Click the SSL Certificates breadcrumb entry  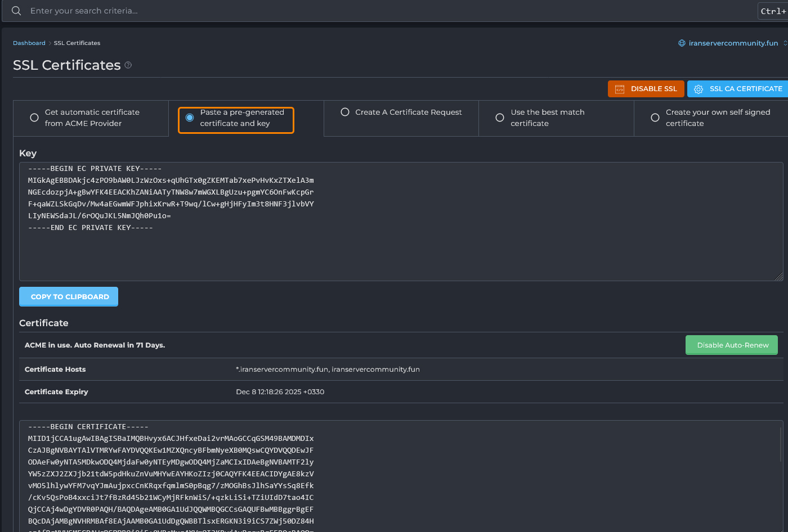tap(77, 43)
